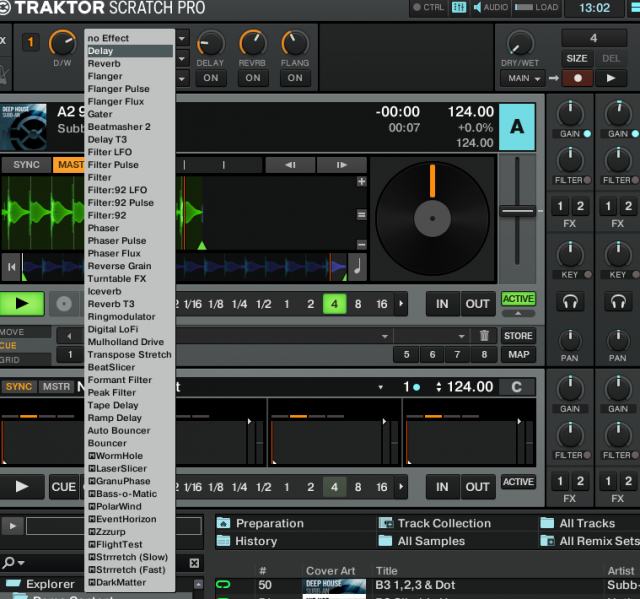Toggle the DELAY effect ON button
640x599 pixels.
tap(211, 78)
